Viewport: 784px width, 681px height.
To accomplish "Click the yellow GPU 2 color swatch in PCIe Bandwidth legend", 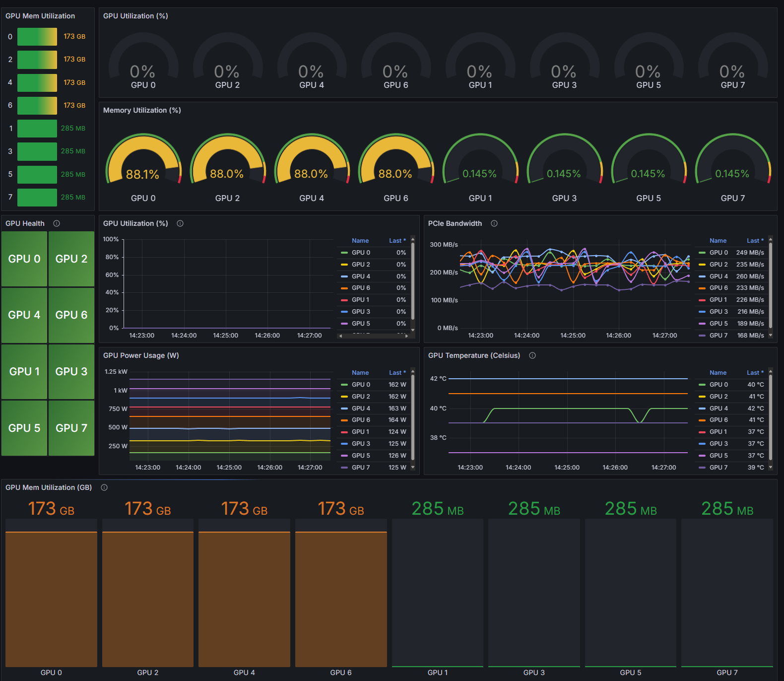I will (x=702, y=265).
